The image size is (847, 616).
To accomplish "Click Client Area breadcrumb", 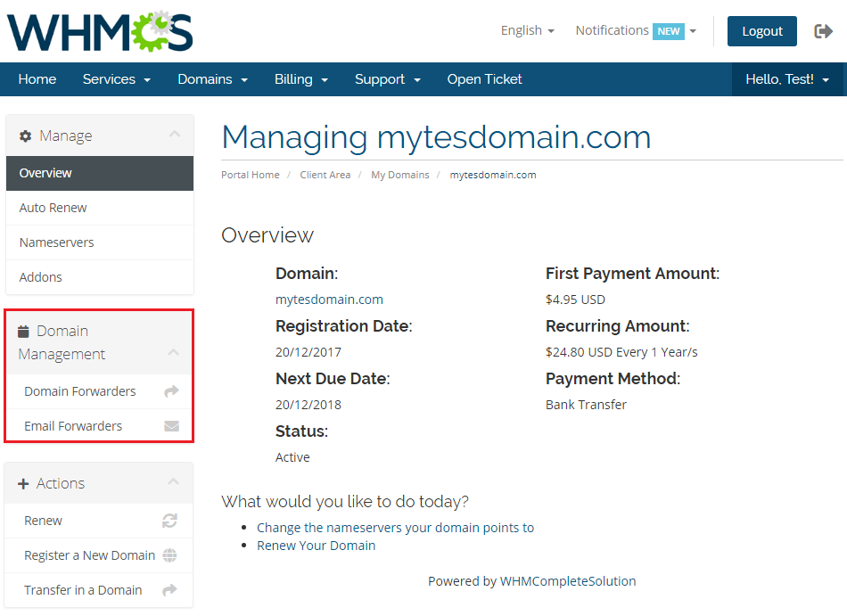I will point(325,175).
